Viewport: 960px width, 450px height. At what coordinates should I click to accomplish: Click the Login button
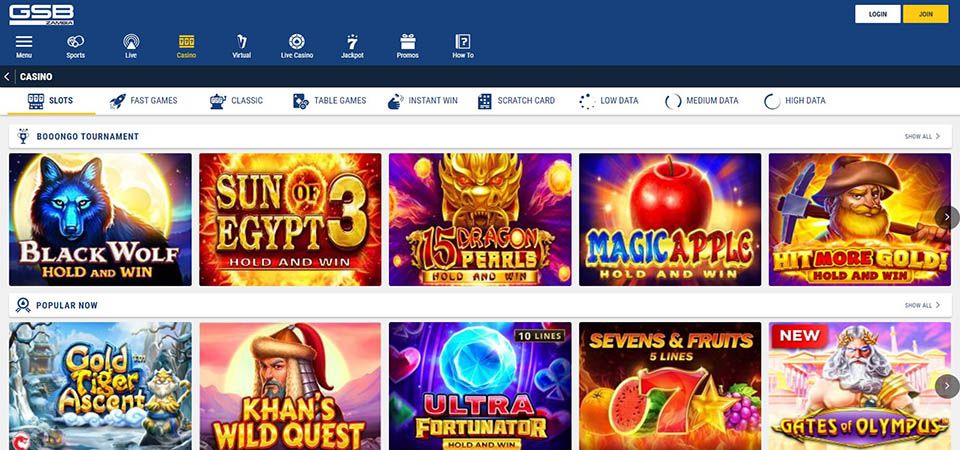877,14
